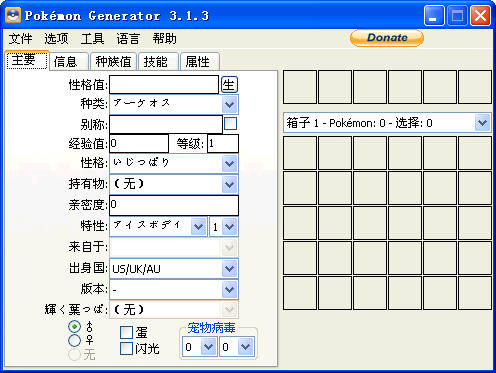Expand the 持有物 held item dropdown

[229, 184]
